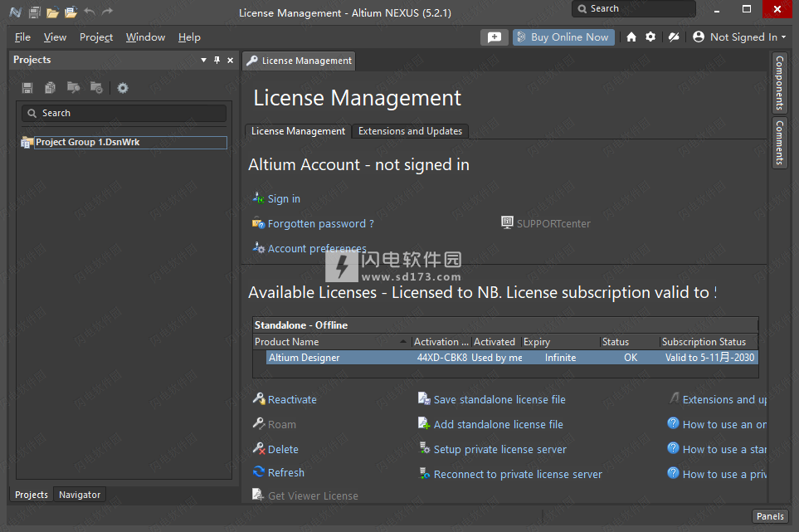The image size is (799, 532).
Task: Click the notifications icon beside the gear
Action: coord(674,37)
